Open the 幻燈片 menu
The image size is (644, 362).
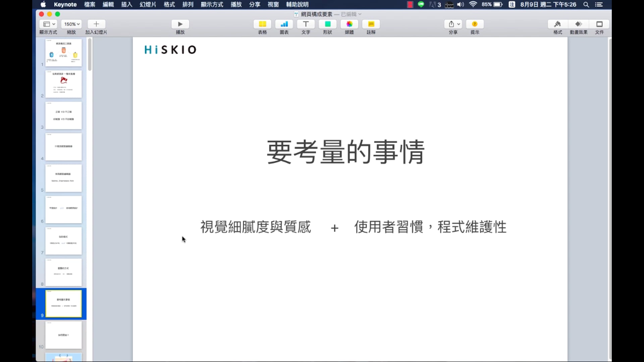point(148,4)
